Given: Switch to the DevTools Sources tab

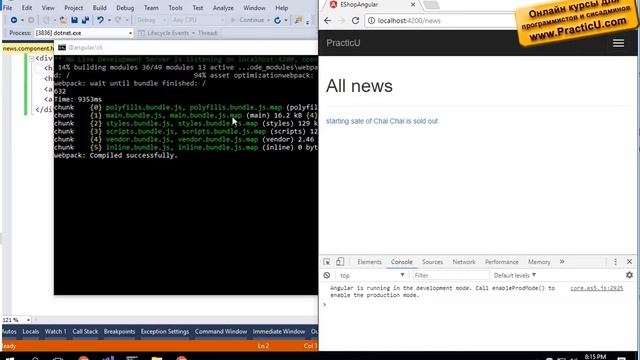Looking at the screenshot, I should point(432,262).
